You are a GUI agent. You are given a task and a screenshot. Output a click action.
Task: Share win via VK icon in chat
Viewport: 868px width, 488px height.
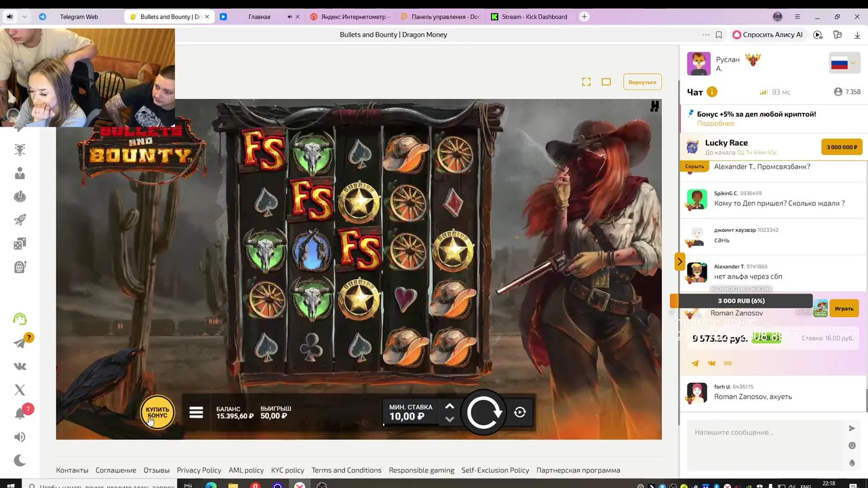pos(711,363)
